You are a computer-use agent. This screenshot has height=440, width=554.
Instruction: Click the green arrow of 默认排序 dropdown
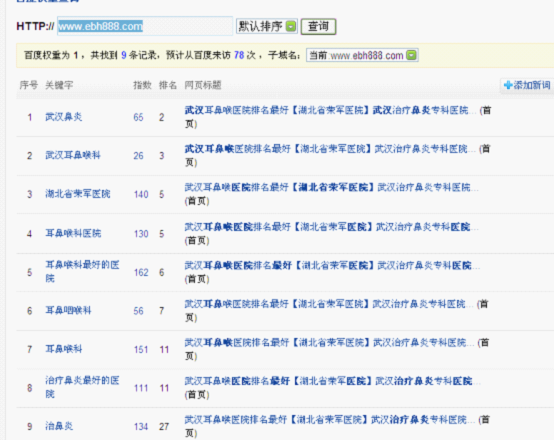[291, 27]
